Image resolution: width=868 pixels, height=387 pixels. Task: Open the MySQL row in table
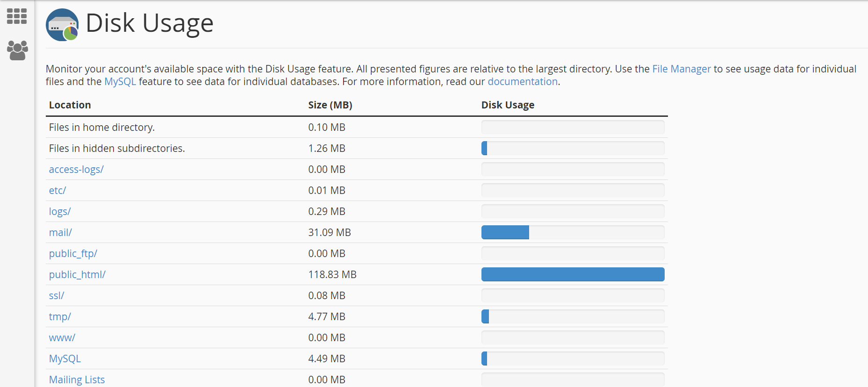click(65, 359)
